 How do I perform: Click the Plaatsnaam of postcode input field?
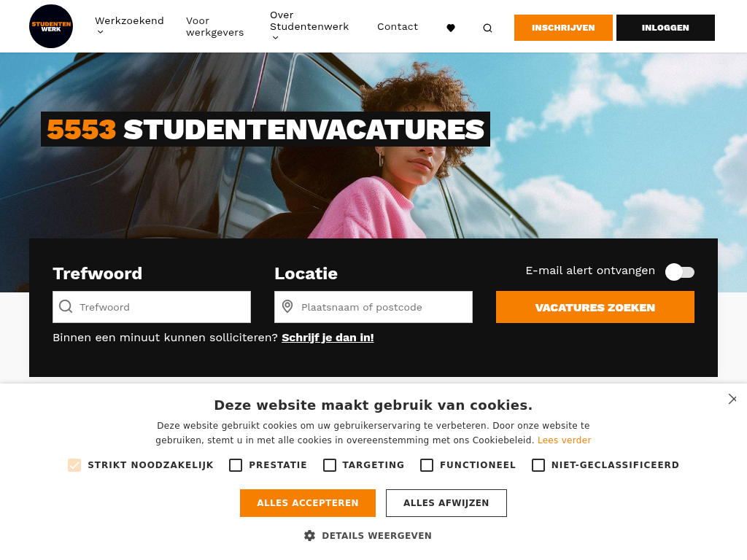373,307
